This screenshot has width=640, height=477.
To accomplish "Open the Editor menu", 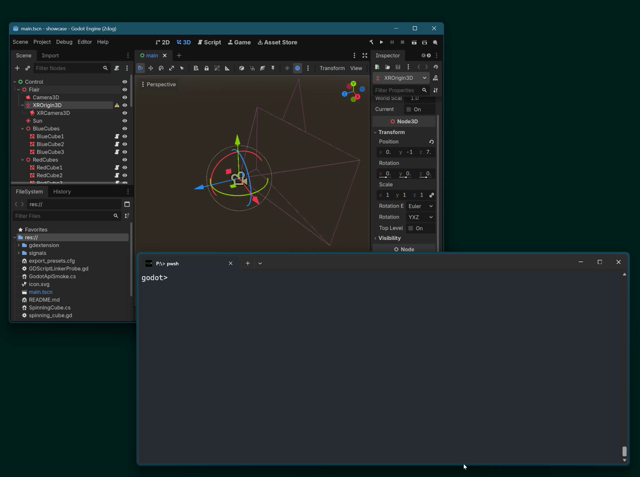I will coord(84,42).
